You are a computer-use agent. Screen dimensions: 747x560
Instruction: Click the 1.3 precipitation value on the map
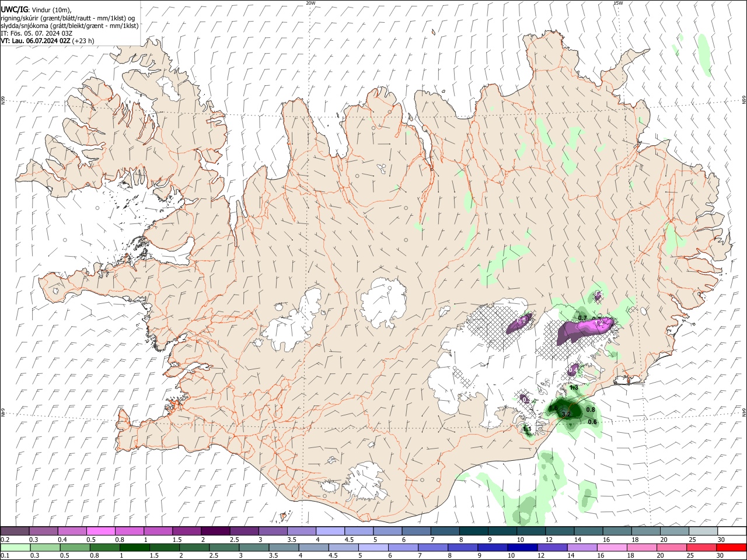pyautogui.click(x=574, y=387)
